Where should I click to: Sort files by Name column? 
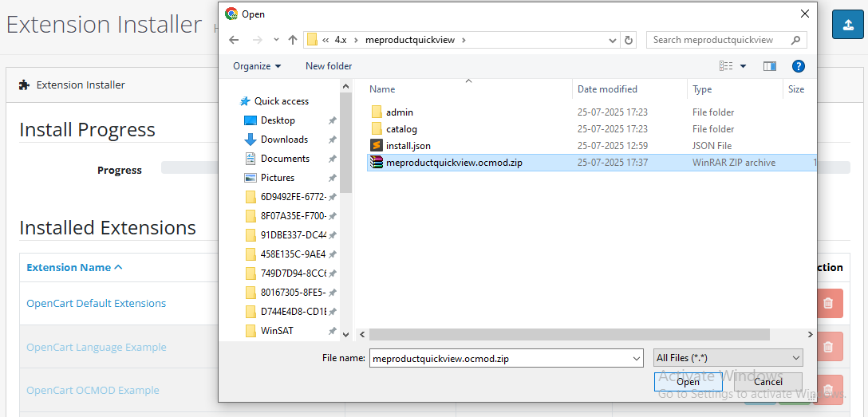pos(469,89)
